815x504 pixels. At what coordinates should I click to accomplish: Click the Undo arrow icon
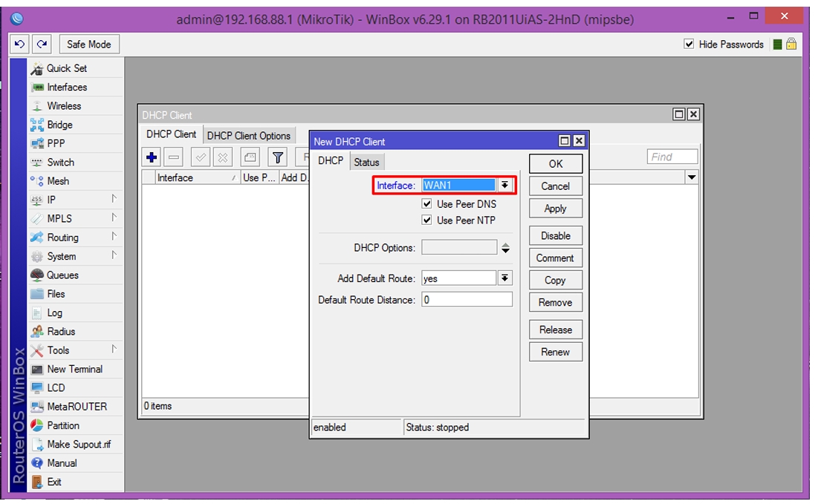coord(20,45)
